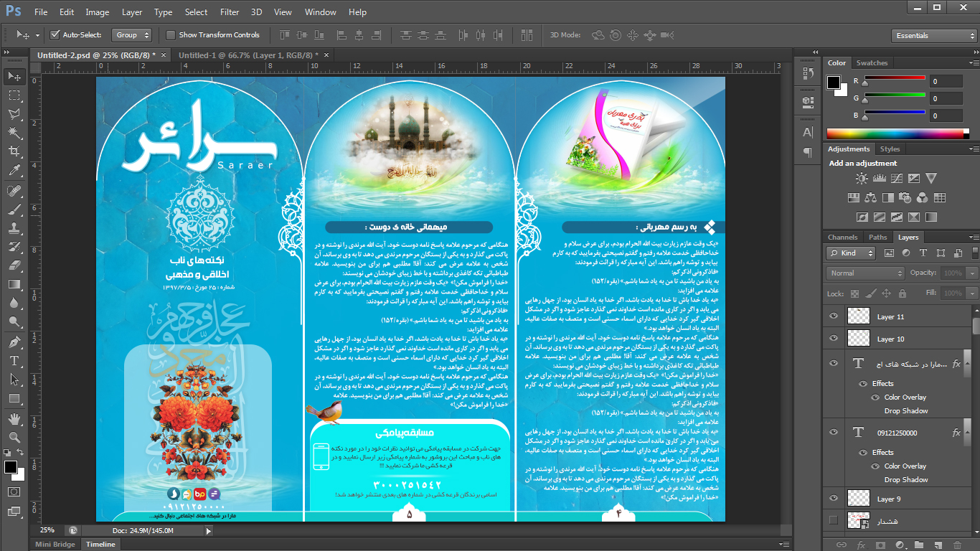Open the Auto-Select Group dropdown
Screen dimensions: 980x551
coord(133,35)
